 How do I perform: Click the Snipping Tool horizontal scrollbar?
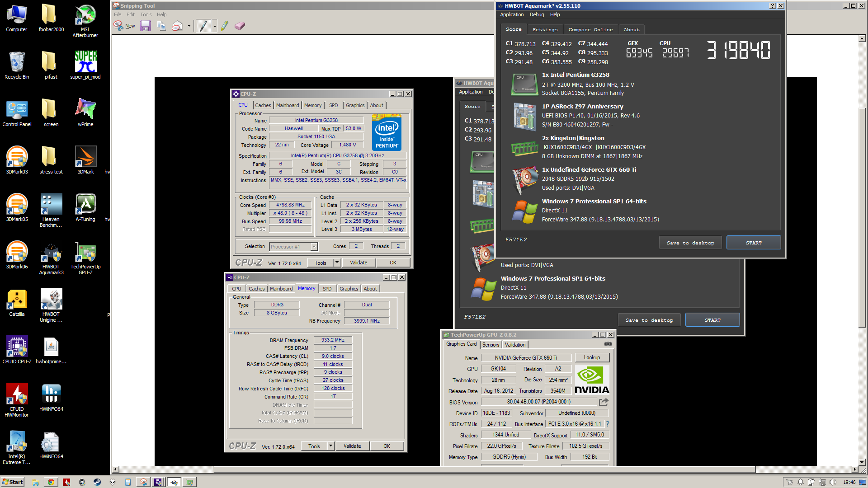click(x=484, y=469)
